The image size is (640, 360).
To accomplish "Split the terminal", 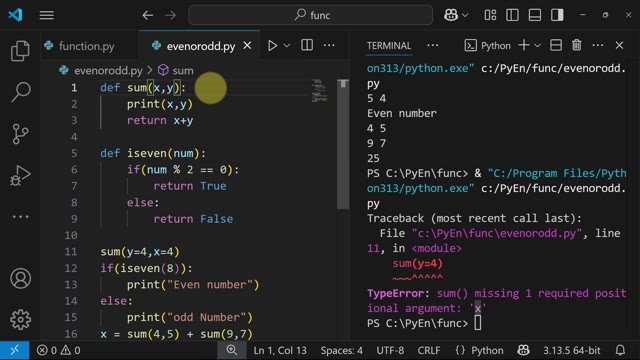I will click(x=556, y=45).
